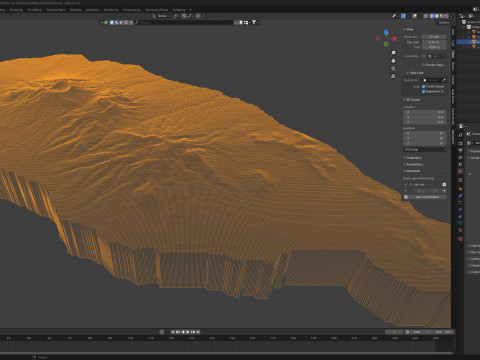Viewport: 480px width, 360px height.
Task: Open the Item sidebar tab
Action: (453, 32)
